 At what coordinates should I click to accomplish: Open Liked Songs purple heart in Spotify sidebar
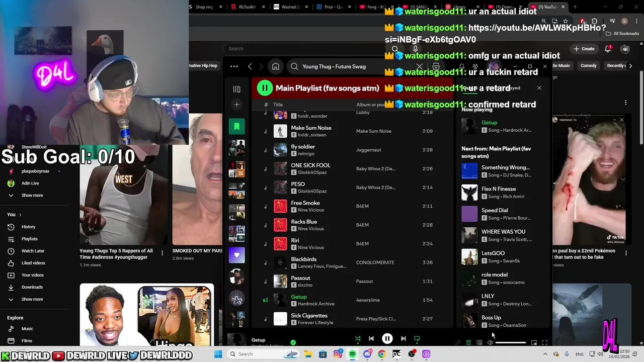[236, 255]
